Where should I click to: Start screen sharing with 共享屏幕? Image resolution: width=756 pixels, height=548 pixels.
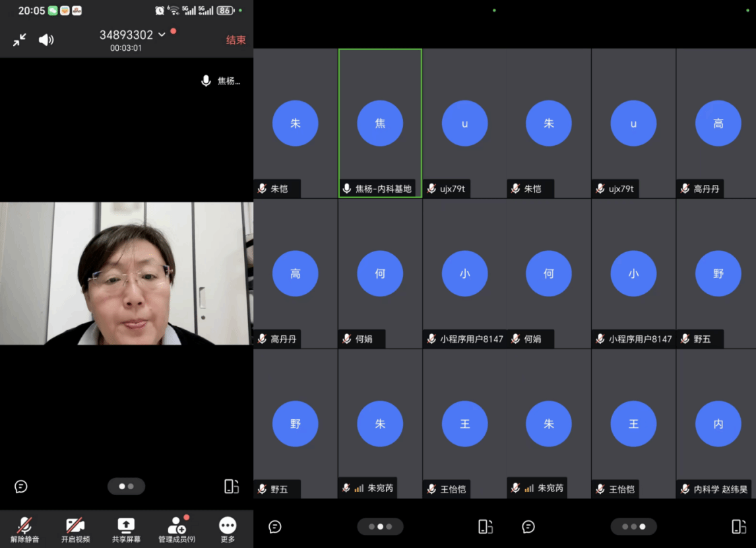pyautogui.click(x=126, y=530)
